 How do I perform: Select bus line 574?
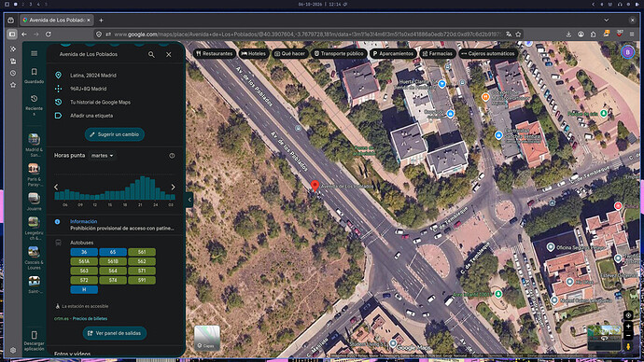(x=113, y=280)
